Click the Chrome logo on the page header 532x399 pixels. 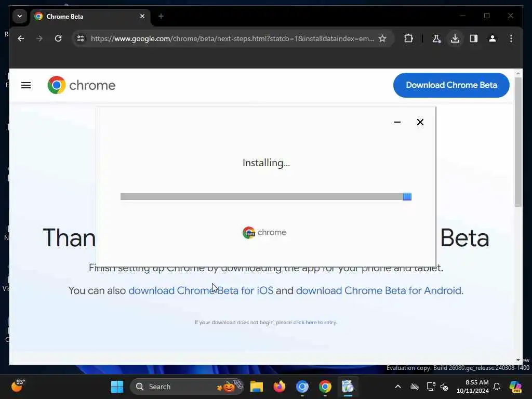[x=82, y=85]
